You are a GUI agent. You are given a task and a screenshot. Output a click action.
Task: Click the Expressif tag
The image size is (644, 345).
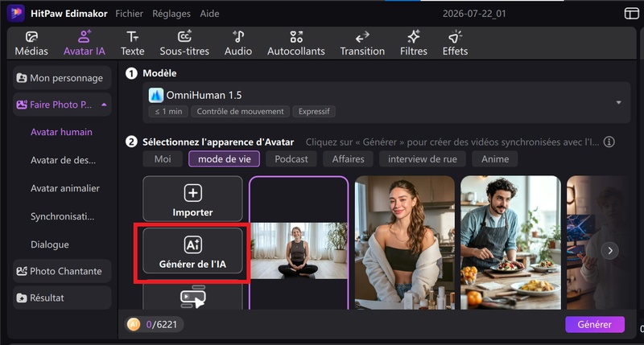click(314, 112)
